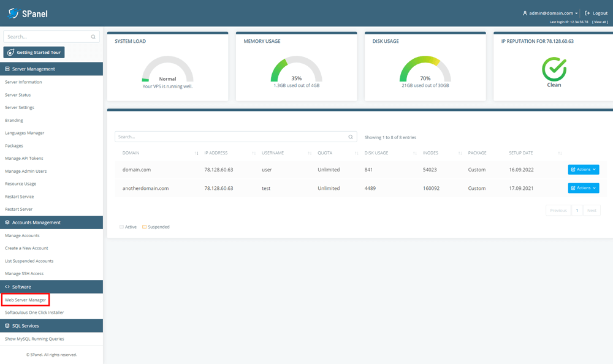The height and width of the screenshot is (364, 613).
Task: Open Manage Accounts
Action: coord(22,236)
